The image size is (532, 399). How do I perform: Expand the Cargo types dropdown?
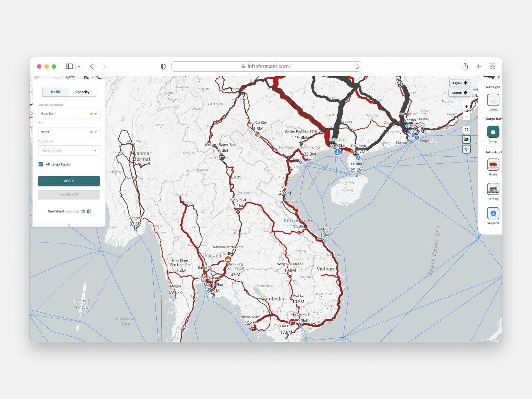pyautogui.click(x=69, y=150)
